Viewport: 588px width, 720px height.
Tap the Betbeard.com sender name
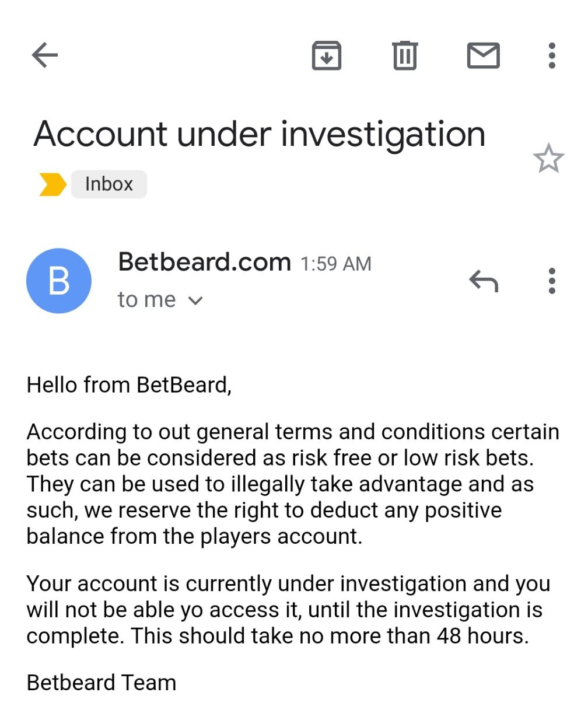point(204,262)
